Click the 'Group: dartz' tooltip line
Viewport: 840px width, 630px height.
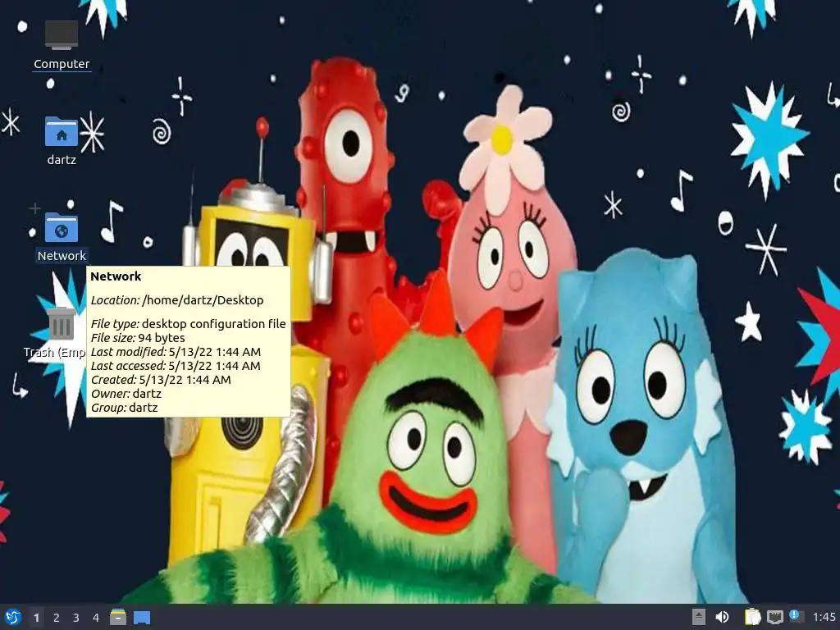tap(125, 408)
